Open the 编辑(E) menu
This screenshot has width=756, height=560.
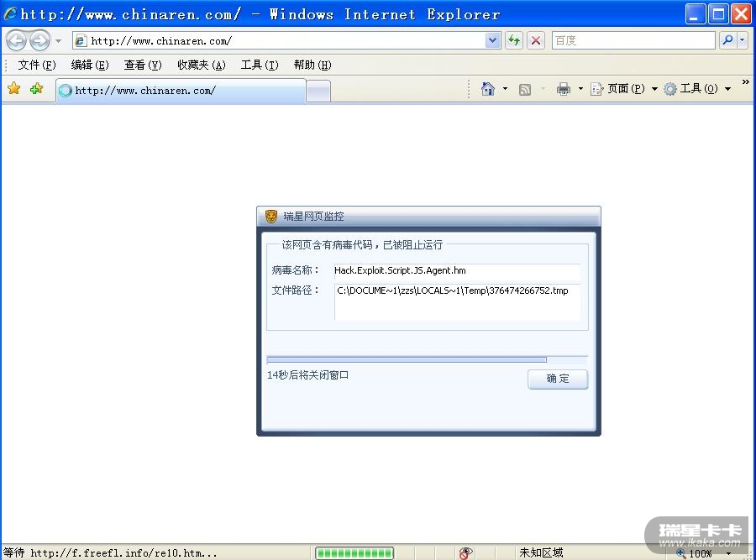pos(90,65)
